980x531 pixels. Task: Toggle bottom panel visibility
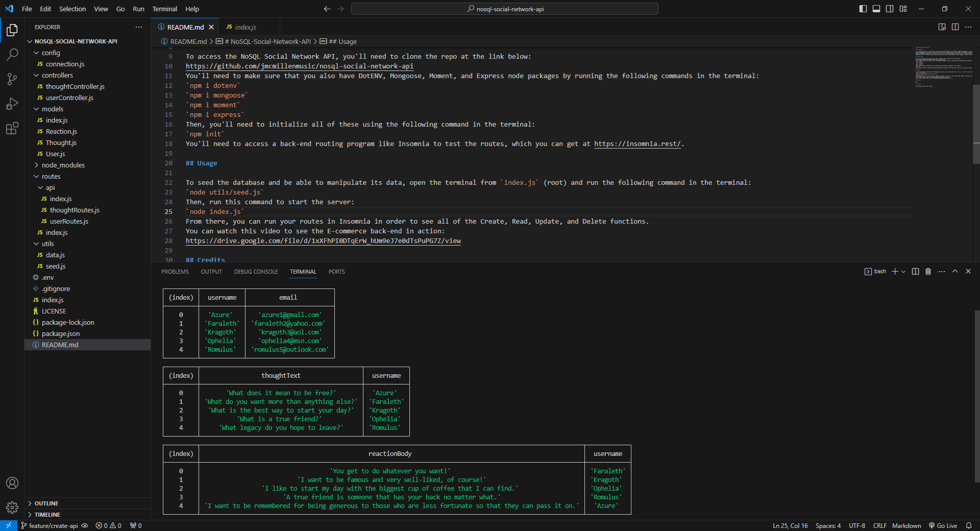[876, 9]
